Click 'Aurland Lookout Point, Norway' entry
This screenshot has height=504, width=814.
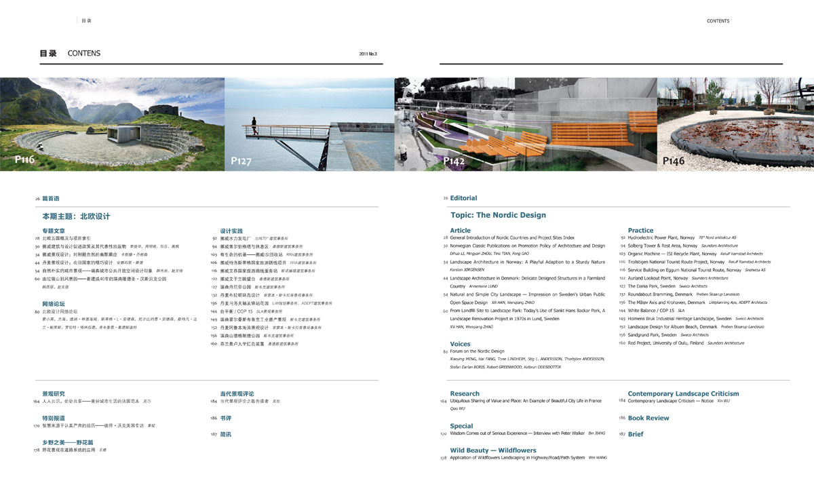click(658, 278)
